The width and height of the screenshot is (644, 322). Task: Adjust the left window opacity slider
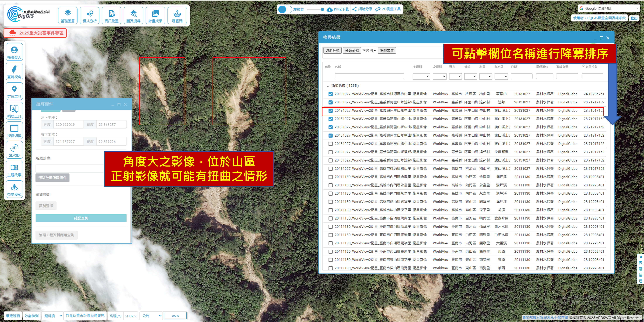[322, 10]
